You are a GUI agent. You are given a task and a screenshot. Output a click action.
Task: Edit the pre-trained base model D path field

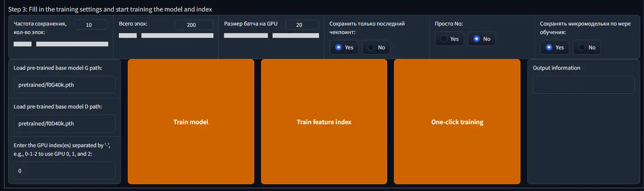point(64,123)
